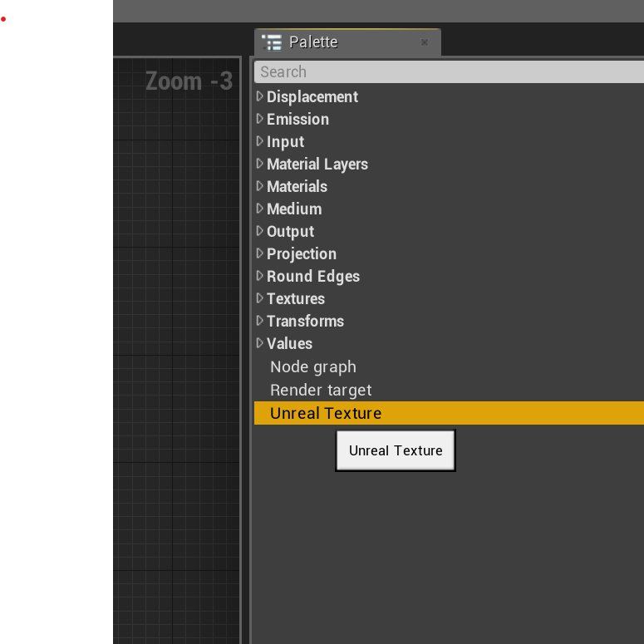Select the Input category label
Screen dimensions: 644x644
click(286, 142)
